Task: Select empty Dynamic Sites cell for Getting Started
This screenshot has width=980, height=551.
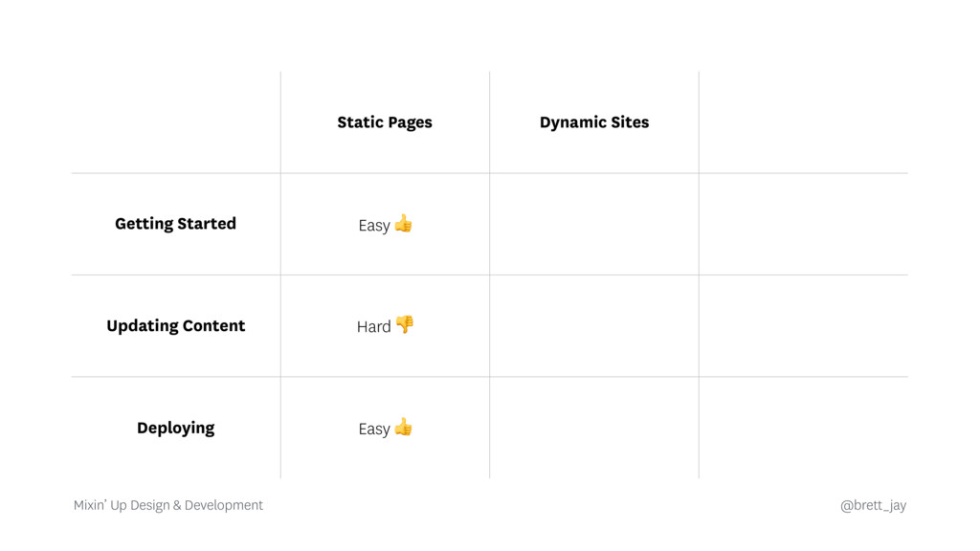Action: click(x=594, y=224)
